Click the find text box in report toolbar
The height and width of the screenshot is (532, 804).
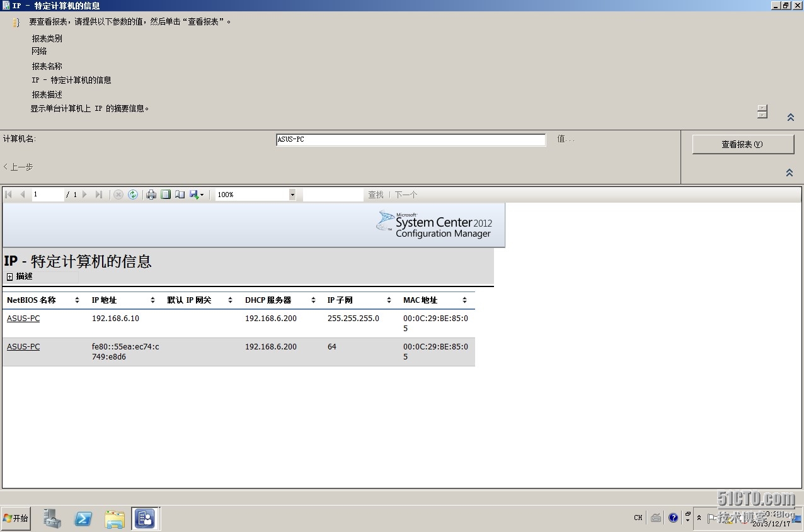tap(333, 195)
